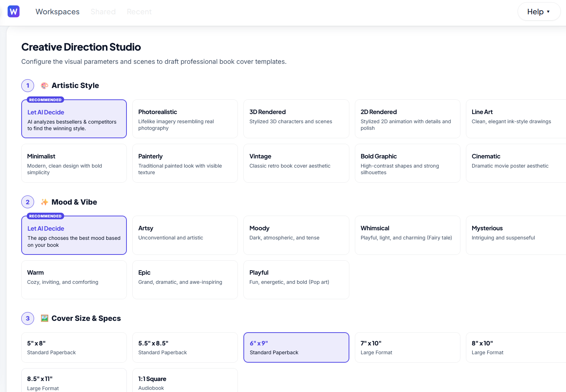
Task: Go to the Recent tab
Action: (139, 12)
